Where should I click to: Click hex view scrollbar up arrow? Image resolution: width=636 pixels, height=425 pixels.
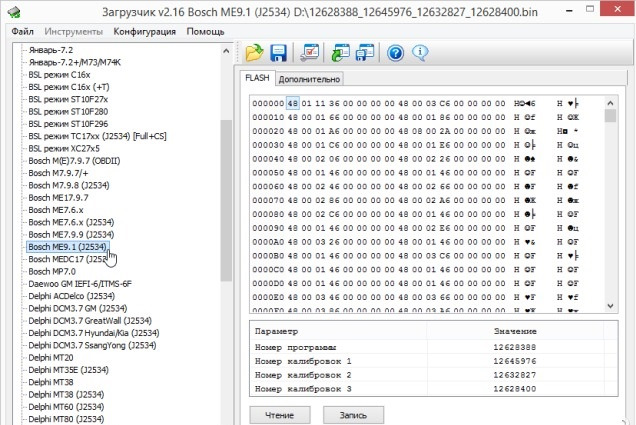[x=610, y=103]
